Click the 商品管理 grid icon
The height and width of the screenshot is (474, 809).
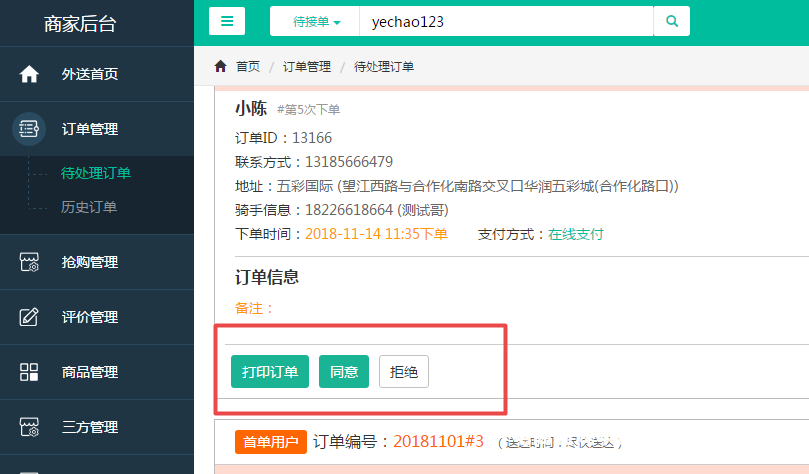coord(29,372)
